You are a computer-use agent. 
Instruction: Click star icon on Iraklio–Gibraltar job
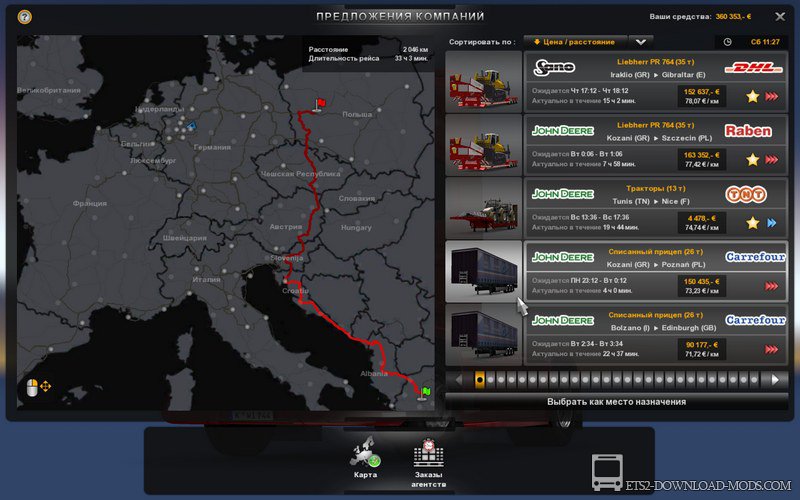pos(753,96)
